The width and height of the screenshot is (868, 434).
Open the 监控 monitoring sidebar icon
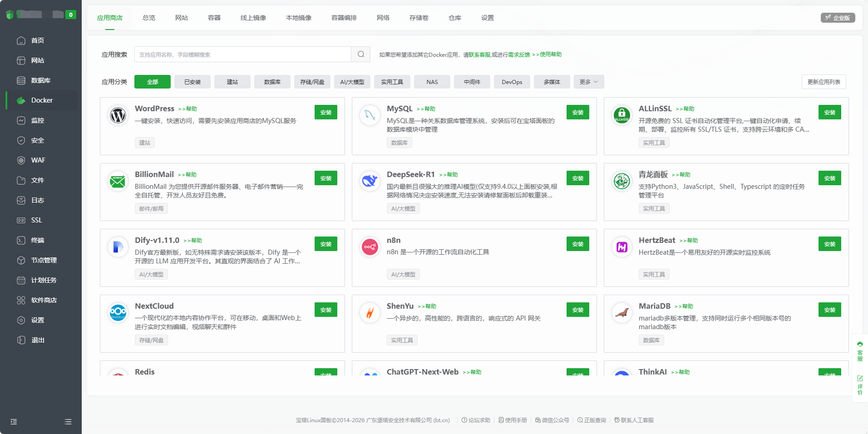point(21,120)
